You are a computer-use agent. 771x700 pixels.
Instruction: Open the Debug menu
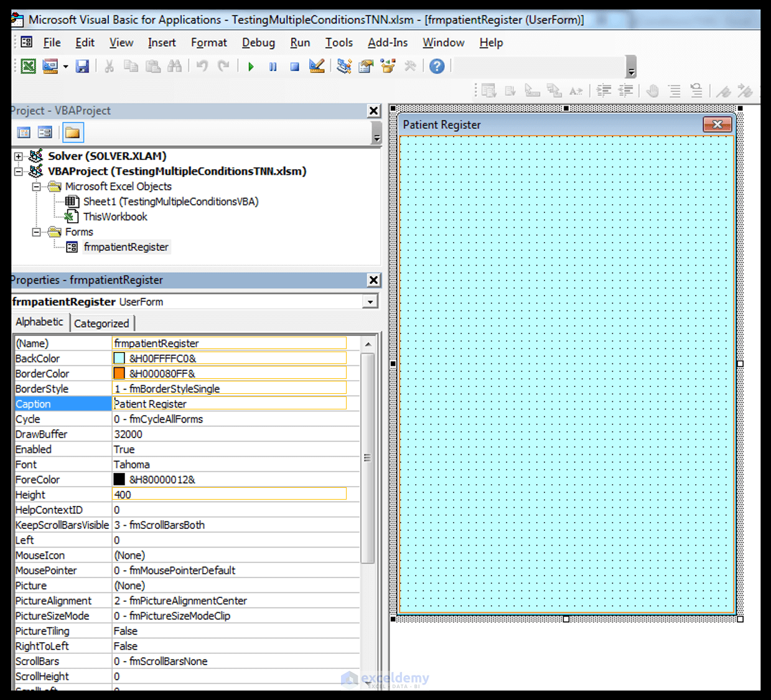click(258, 42)
